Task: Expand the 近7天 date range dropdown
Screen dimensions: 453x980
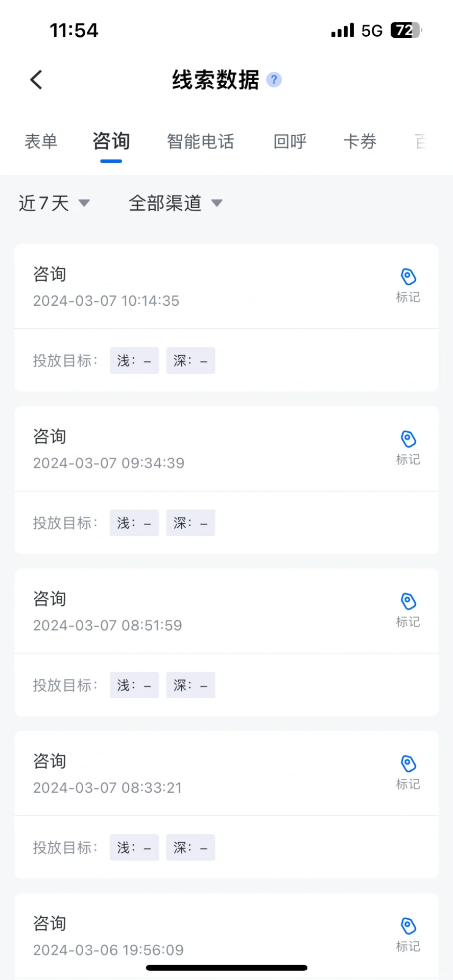Action: [54, 203]
